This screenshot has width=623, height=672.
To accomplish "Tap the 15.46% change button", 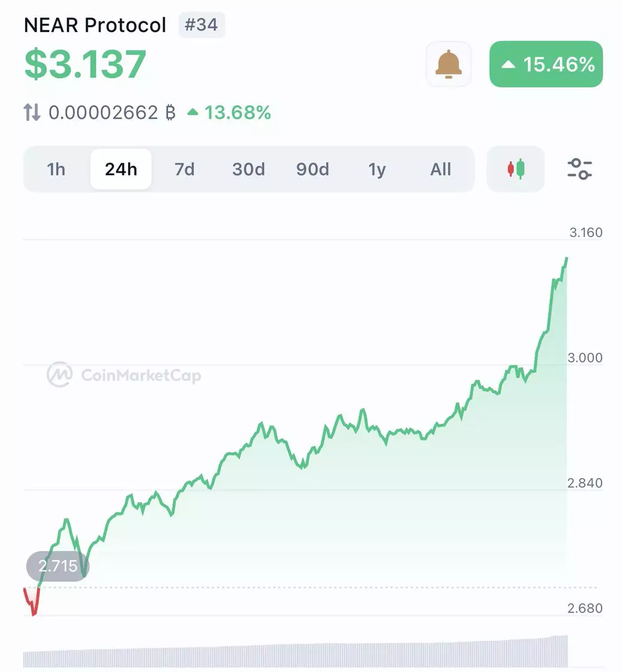I will (x=546, y=64).
